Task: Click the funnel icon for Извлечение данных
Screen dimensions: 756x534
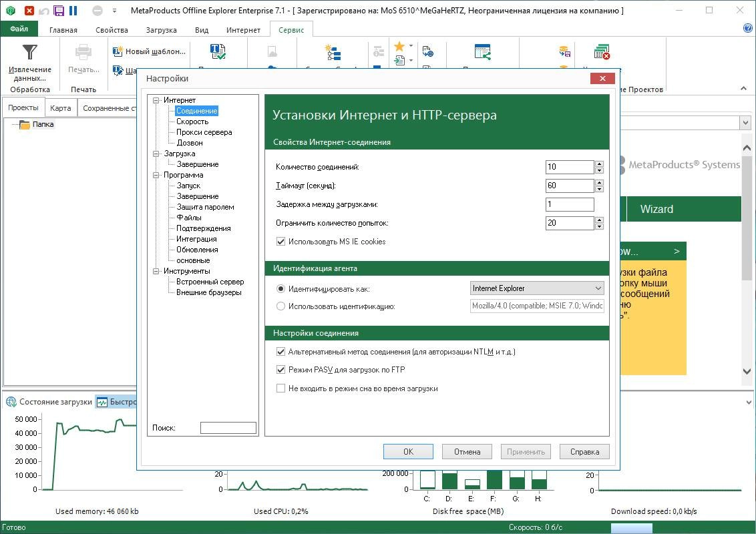Action: tap(29, 52)
